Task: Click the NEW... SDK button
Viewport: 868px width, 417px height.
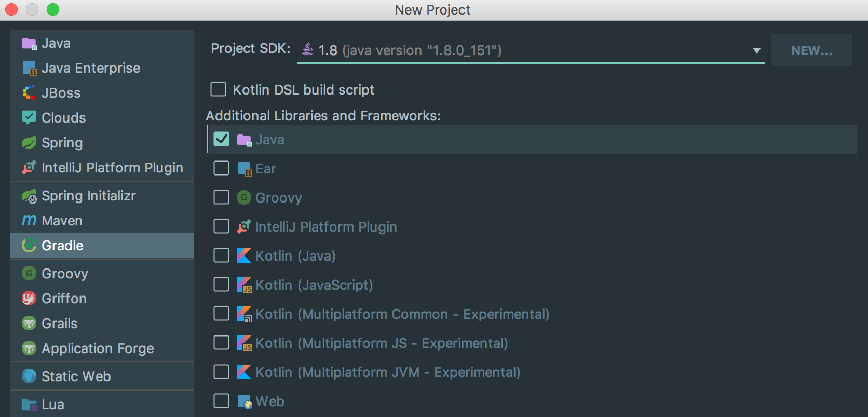Action: click(x=811, y=50)
